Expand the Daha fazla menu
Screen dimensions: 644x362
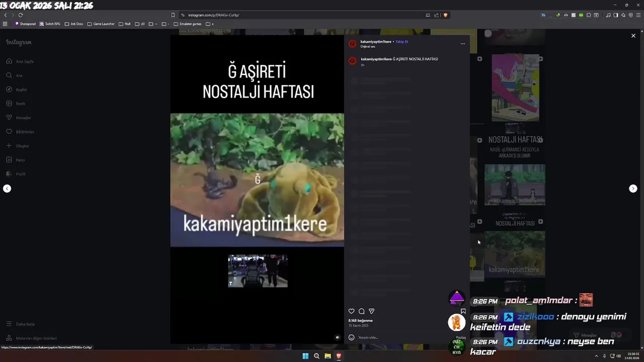coord(20,324)
